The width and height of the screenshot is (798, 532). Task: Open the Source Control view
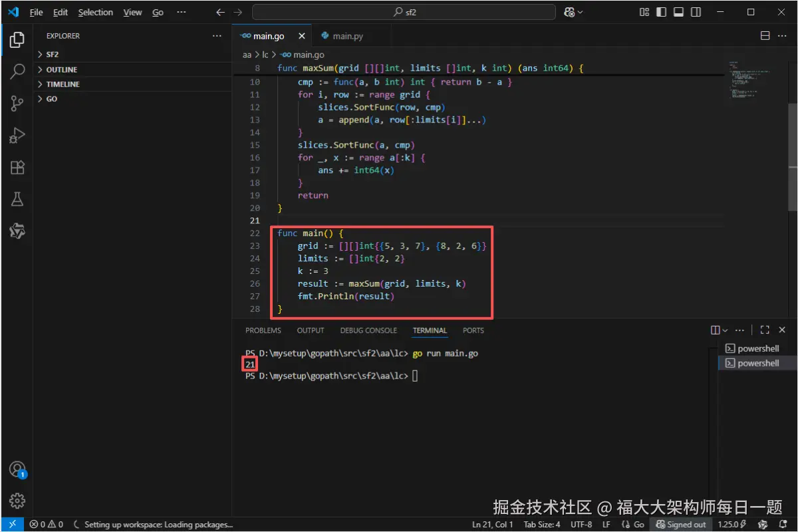(17, 103)
